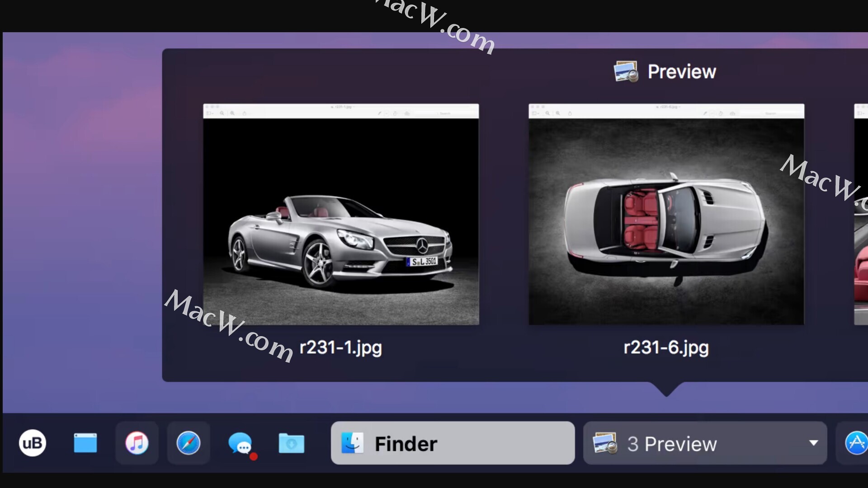Screen dimensions: 868x488
Task: Open Messages chat bubble icon
Action: [x=241, y=444]
